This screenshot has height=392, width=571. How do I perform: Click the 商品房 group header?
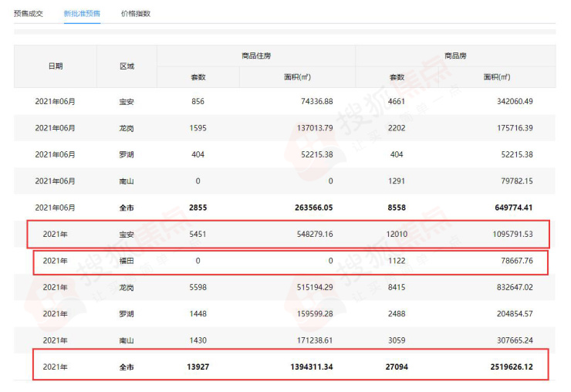[x=455, y=56]
